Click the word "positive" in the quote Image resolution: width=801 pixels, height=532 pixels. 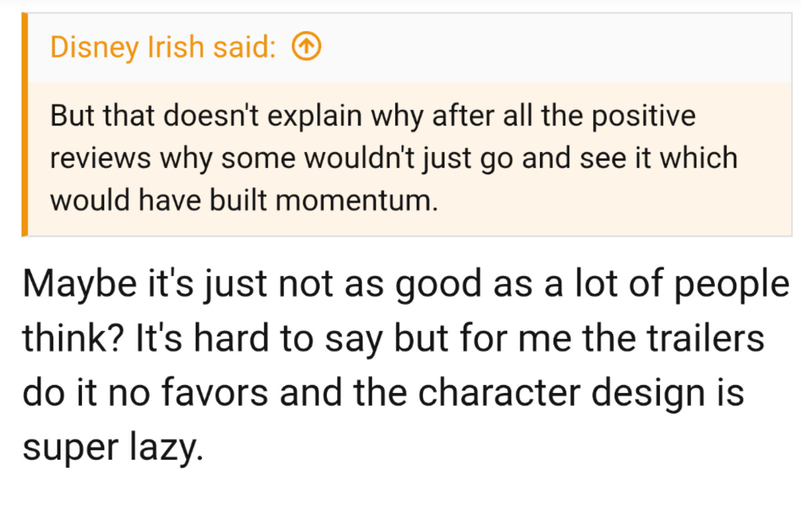pyautogui.click(x=643, y=116)
